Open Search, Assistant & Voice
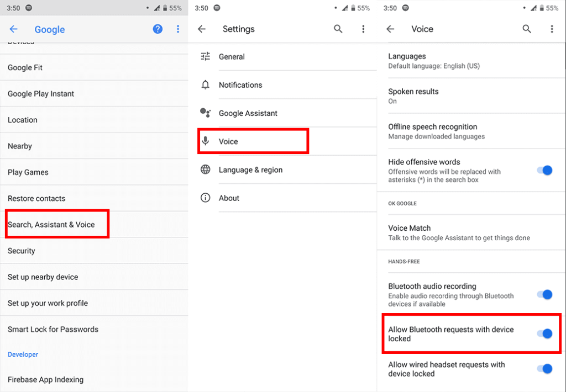Image resolution: width=566 pixels, height=392 pixels. (94, 224)
